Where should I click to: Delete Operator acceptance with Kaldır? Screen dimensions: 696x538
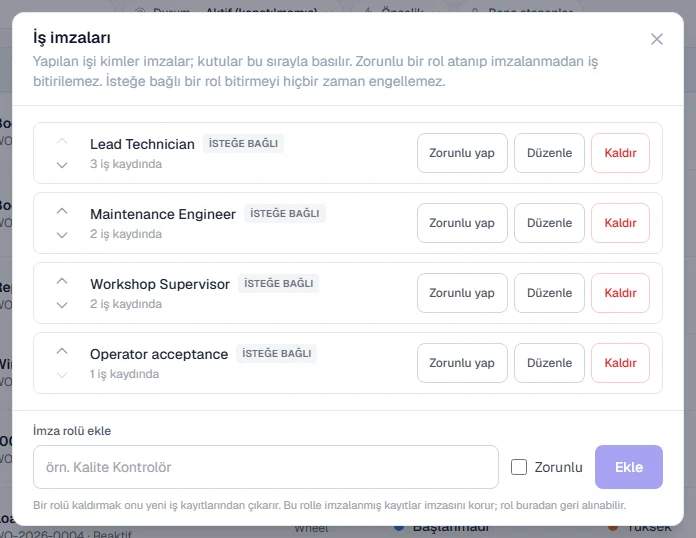(620, 363)
